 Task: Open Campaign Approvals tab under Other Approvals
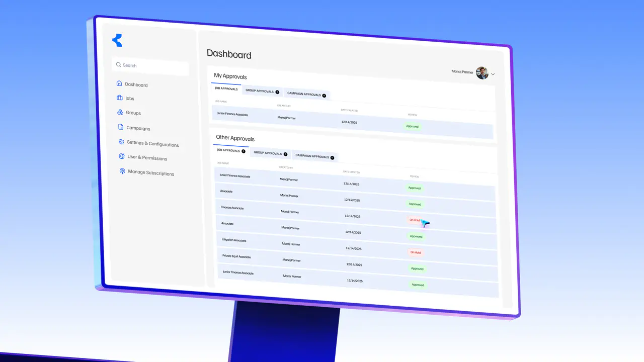[315, 156]
